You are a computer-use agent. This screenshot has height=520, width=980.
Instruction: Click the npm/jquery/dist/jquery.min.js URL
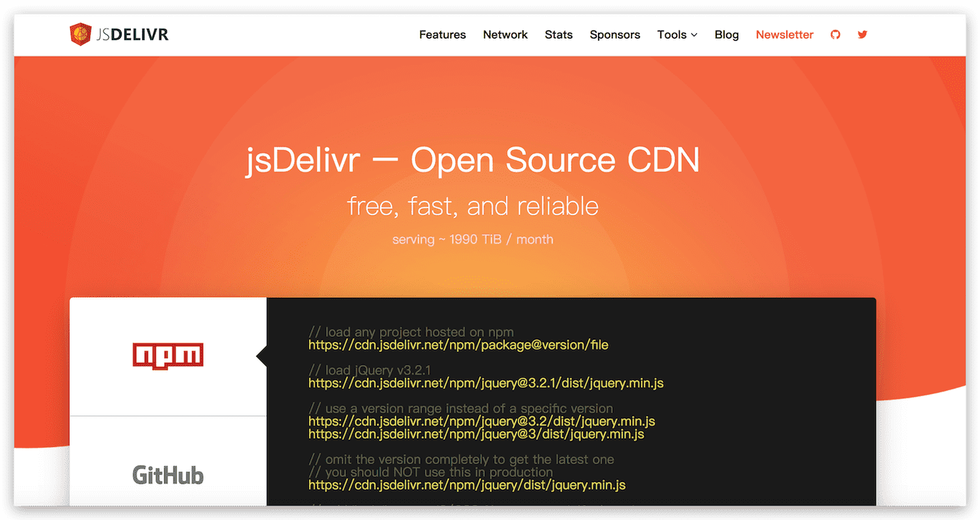coord(467,485)
